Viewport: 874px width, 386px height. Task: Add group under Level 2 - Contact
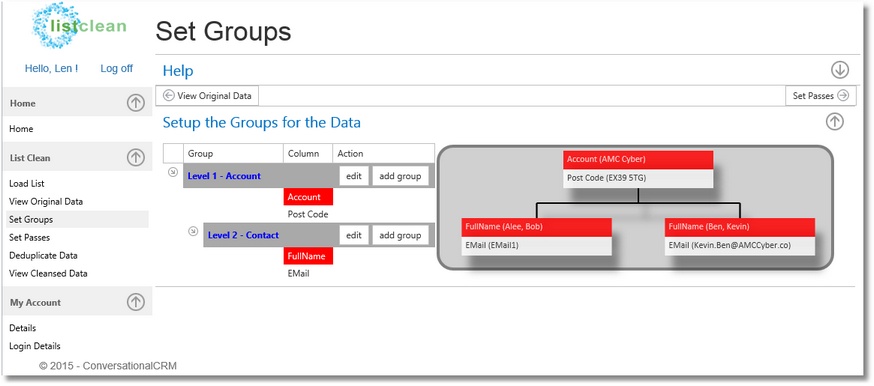400,235
